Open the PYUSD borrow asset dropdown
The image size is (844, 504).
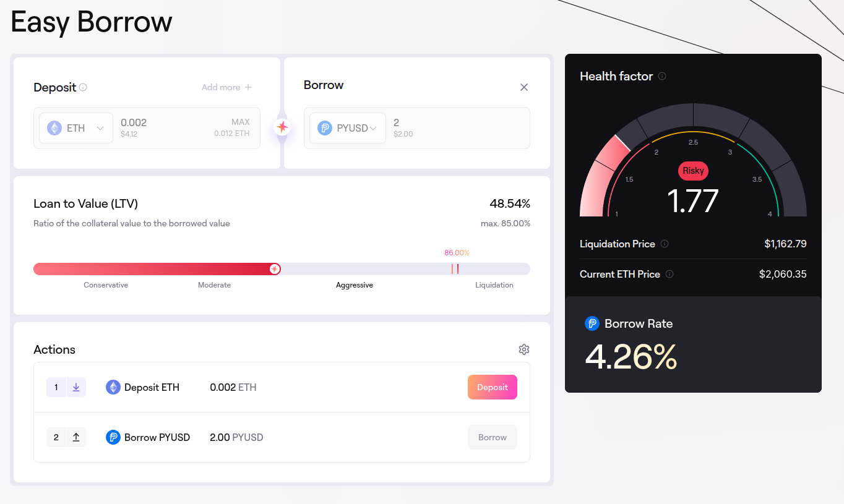pos(347,128)
